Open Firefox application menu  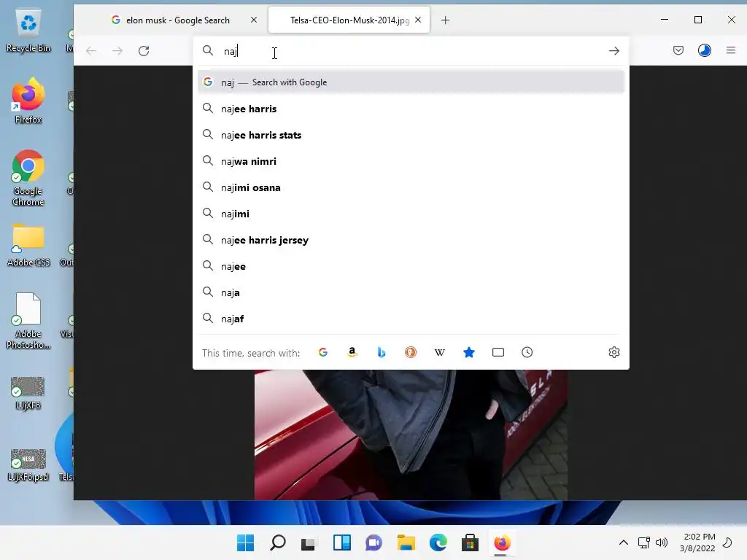[x=731, y=50]
